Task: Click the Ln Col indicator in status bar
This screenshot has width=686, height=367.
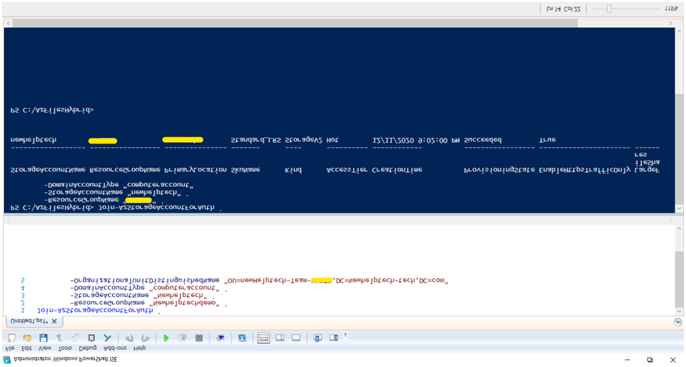Action: point(564,9)
